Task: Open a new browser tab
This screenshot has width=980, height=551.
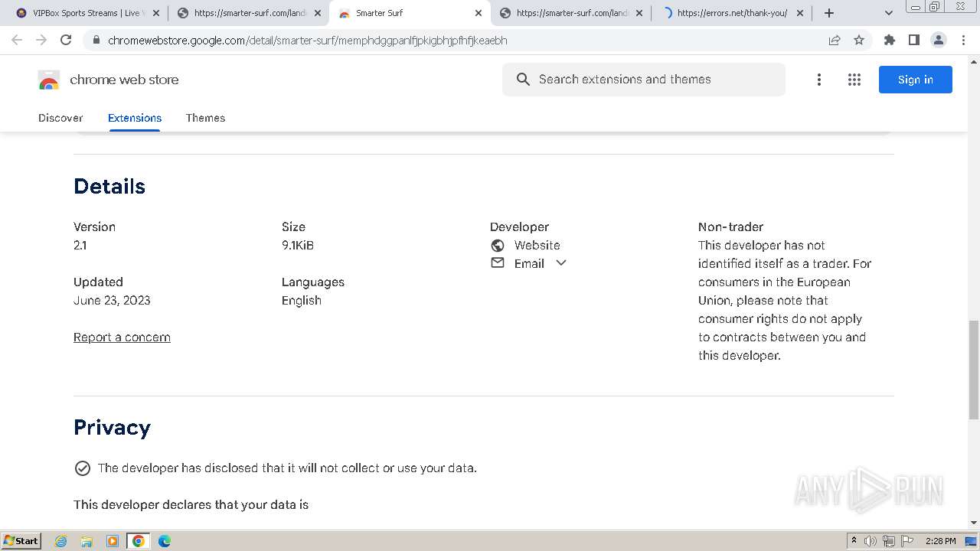Action: pyautogui.click(x=829, y=13)
